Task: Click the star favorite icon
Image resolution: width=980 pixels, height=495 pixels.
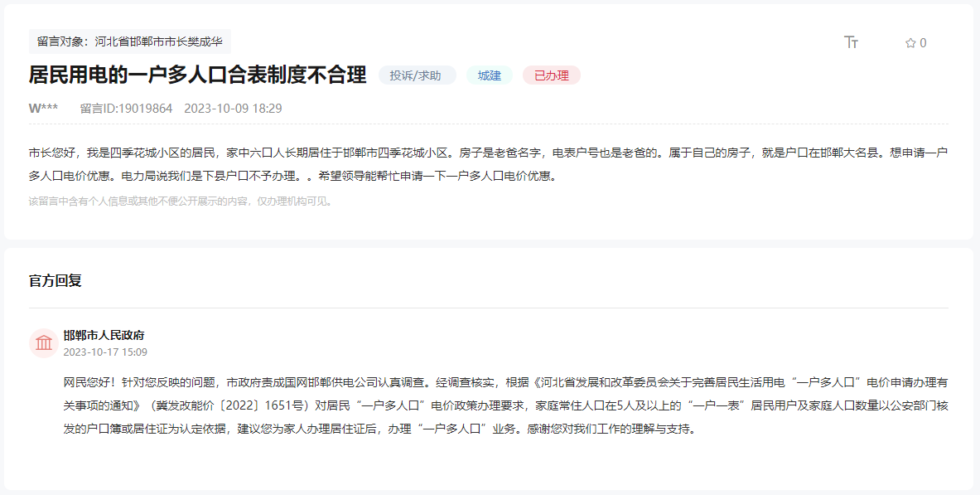Action: (x=910, y=43)
